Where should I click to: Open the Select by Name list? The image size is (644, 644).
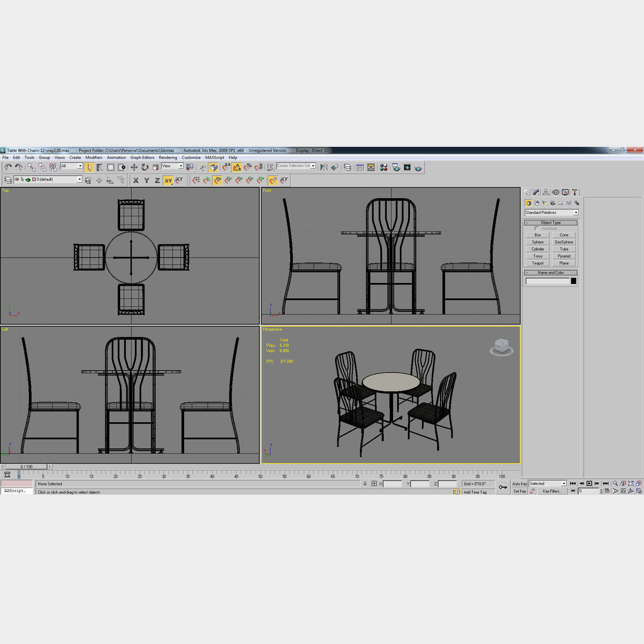(x=100, y=167)
